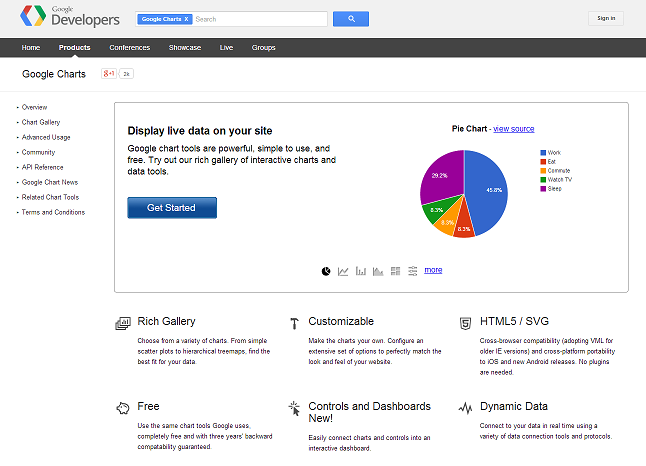Select the pie chart type icon

point(326,271)
